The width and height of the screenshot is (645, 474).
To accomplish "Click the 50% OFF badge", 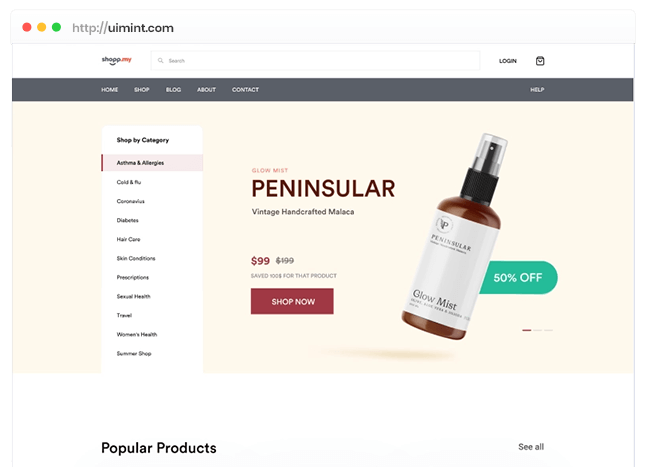I will point(518,278).
